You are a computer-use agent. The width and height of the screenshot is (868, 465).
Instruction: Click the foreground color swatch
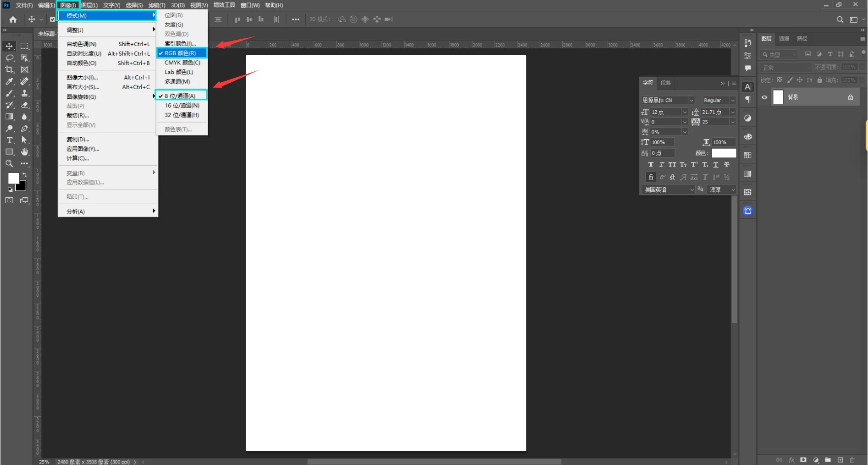coord(13,178)
